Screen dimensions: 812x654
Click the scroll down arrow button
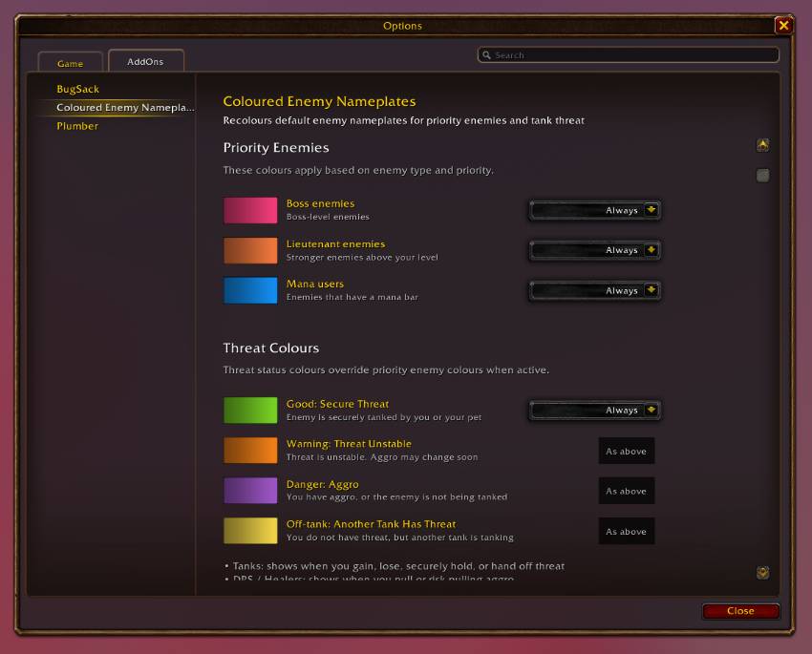[x=762, y=572]
